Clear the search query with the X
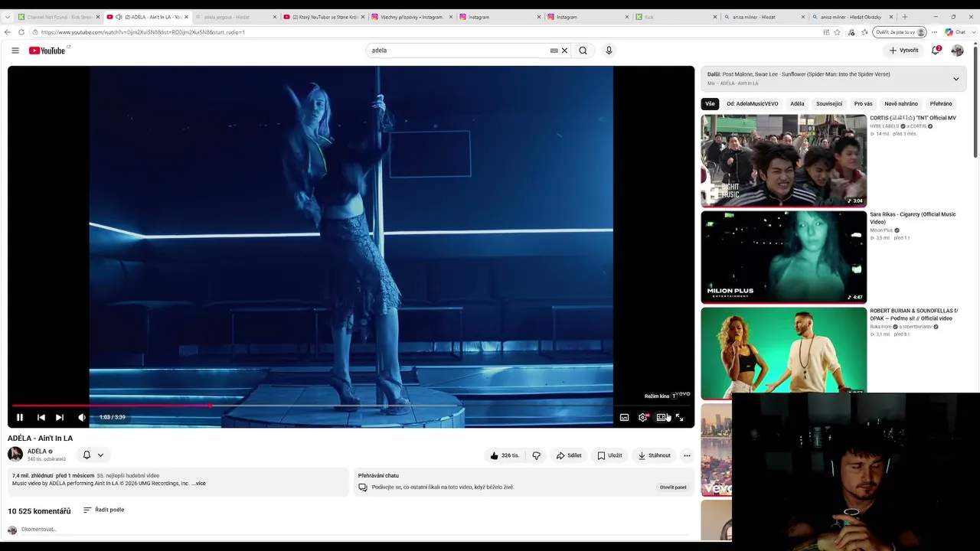The height and width of the screenshot is (551, 980). pos(565,51)
